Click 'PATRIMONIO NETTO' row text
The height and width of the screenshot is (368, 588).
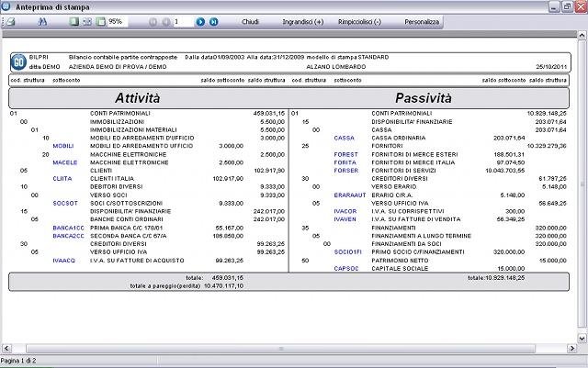pyautogui.click(x=400, y=260)
